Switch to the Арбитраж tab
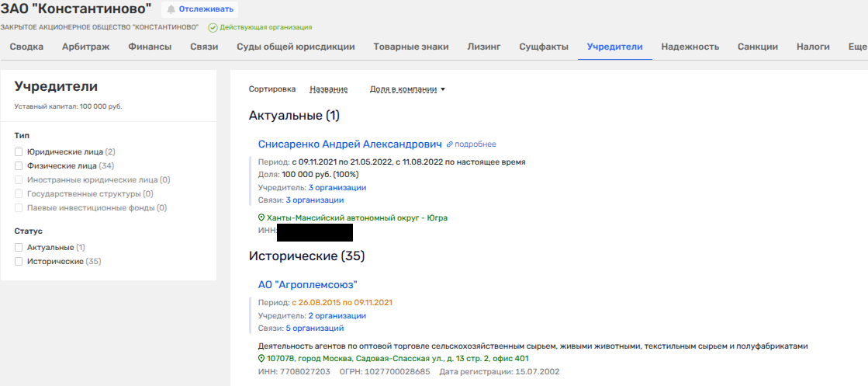 point(85,47)
